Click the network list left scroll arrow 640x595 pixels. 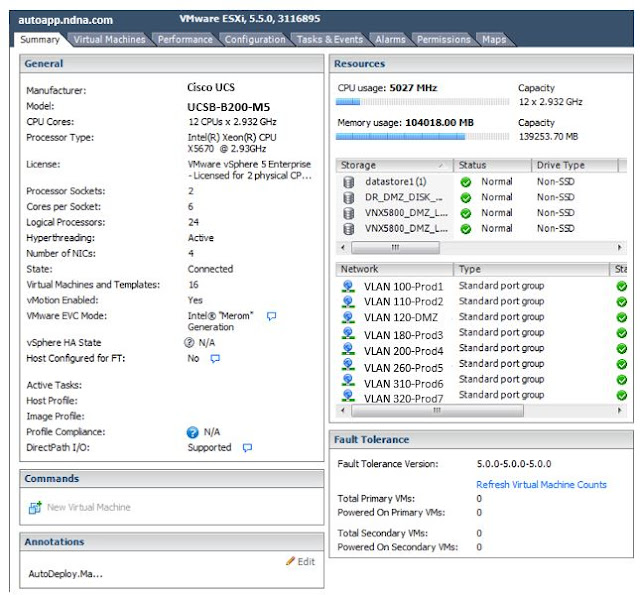click(343, 411)
